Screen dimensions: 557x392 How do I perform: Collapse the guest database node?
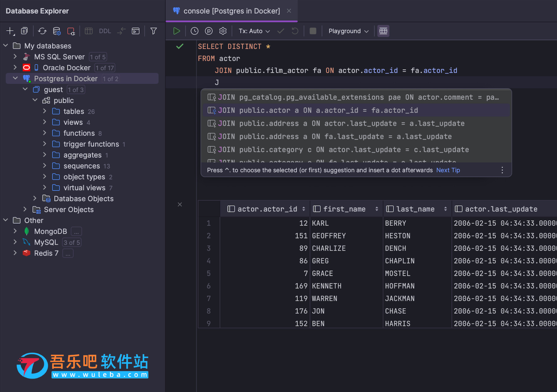[25, 89]
